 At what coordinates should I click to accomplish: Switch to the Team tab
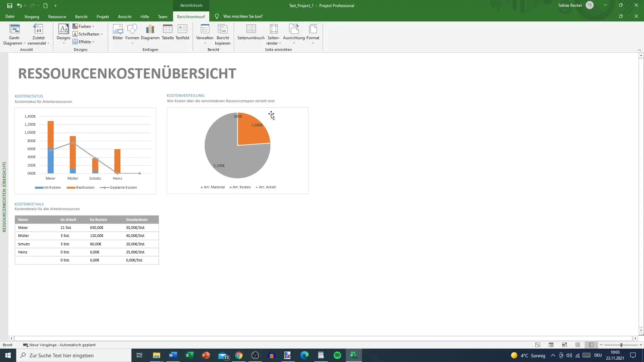pyautogui.click(x=163, y=16)
